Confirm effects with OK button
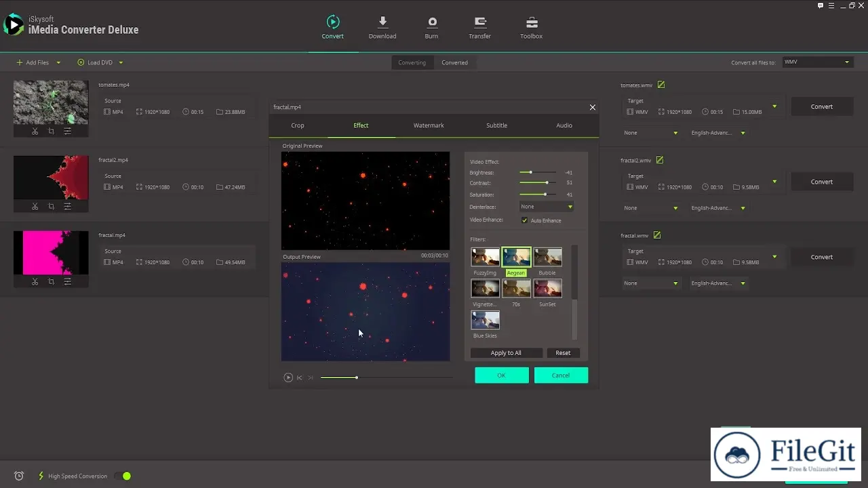 tap(502, 375)
